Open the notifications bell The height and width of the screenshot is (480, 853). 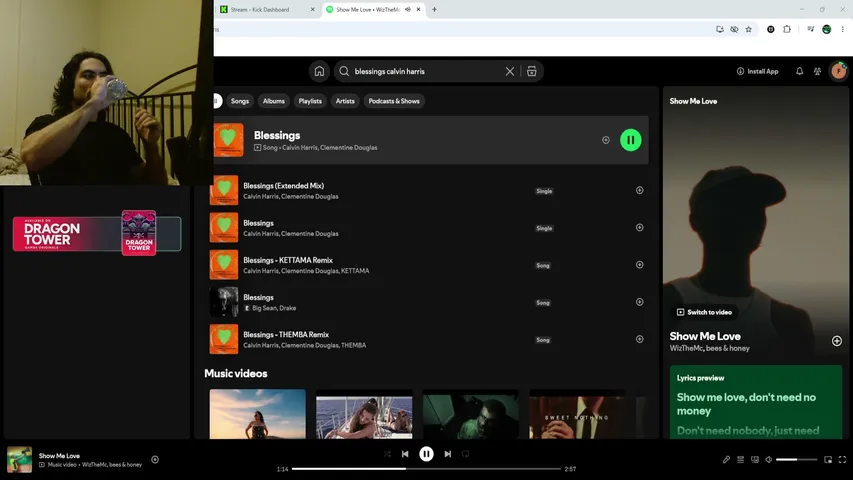point(799,71)
